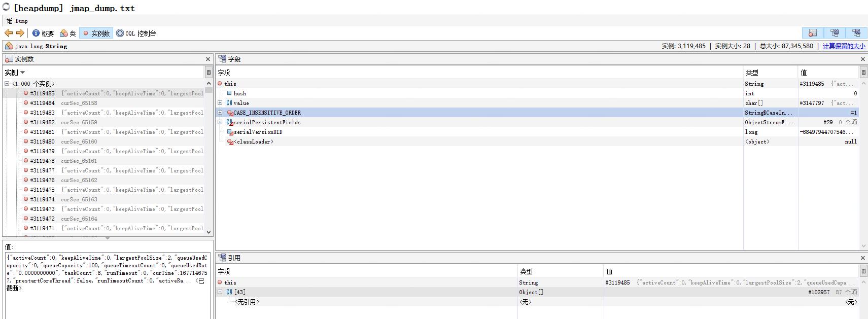Screen dimensions: 868x319
Task: Sort fields table by 值 column
Action: click(829, 73)
